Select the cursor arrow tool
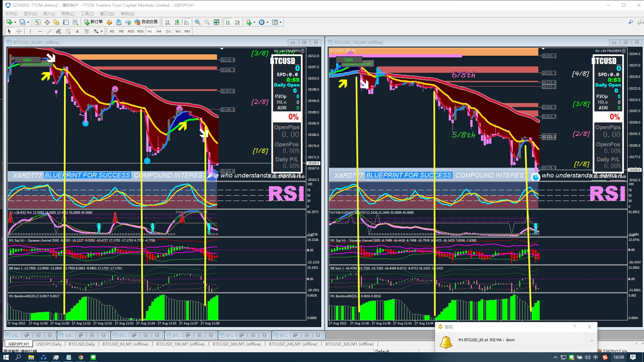This screenshot has height=362, width=644. [x=9, y=31]
